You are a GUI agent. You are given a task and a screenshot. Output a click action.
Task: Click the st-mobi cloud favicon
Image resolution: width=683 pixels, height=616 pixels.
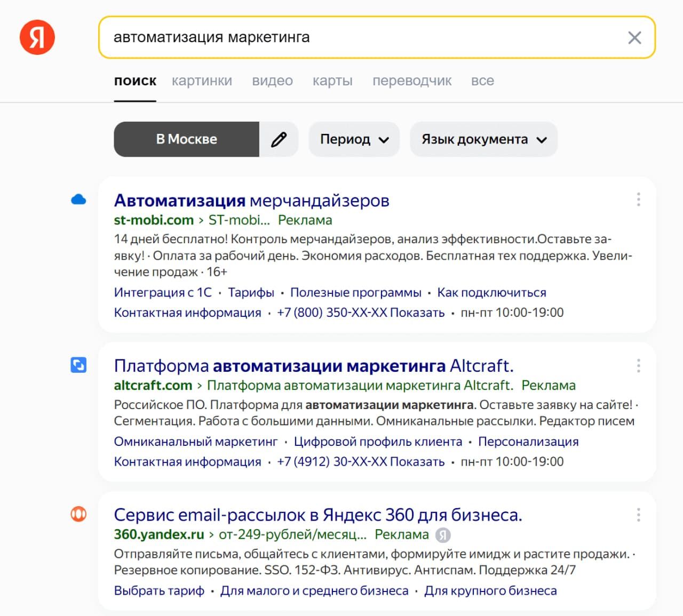(78, 199)
